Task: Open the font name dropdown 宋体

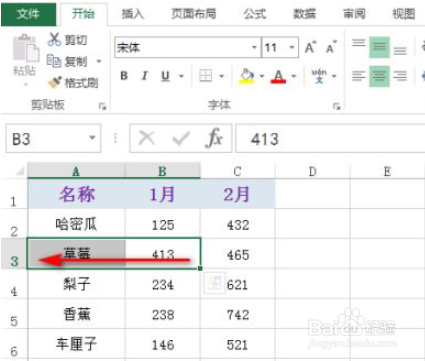Action: tap(254, 47)
